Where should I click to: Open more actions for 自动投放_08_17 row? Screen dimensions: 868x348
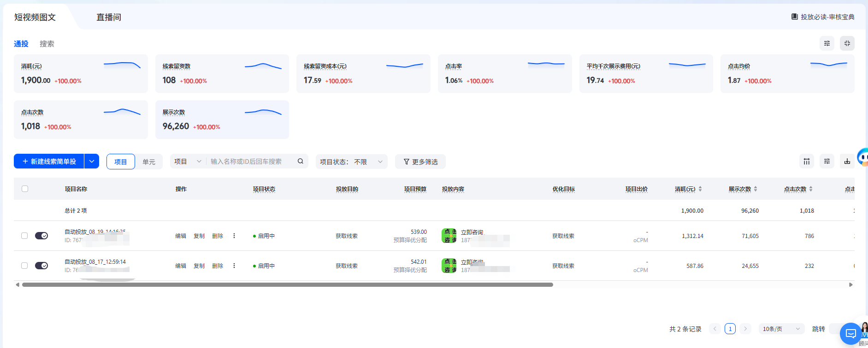point(234,266)
